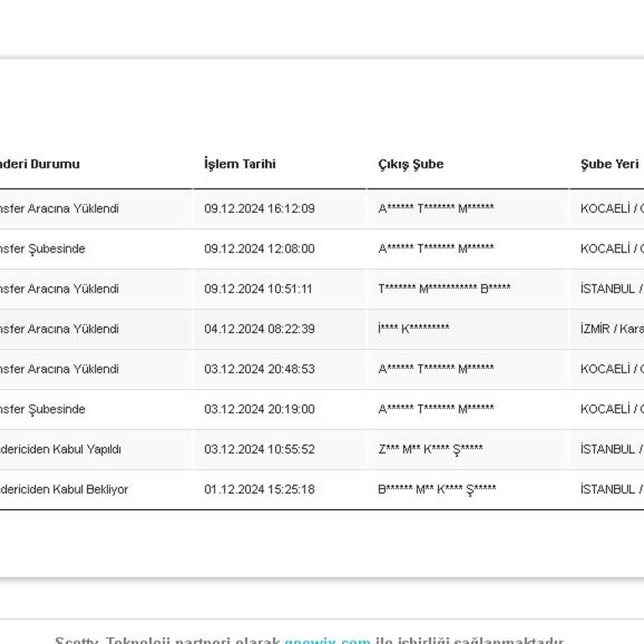Viewport: 644px width, 644px height.
Task: Click Aracına Yüklendi status in the 20:48:53 row
Action: [60, 369]
